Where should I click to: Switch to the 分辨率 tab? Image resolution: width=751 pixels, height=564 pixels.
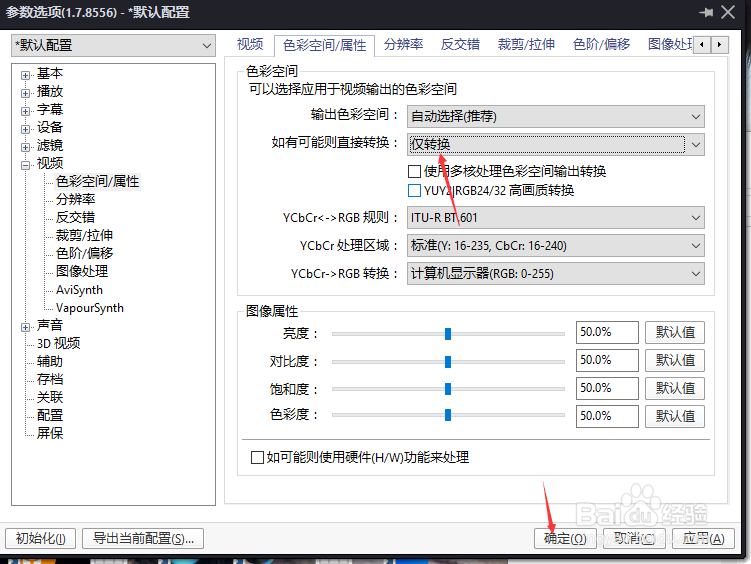click(x=403, y=45)
